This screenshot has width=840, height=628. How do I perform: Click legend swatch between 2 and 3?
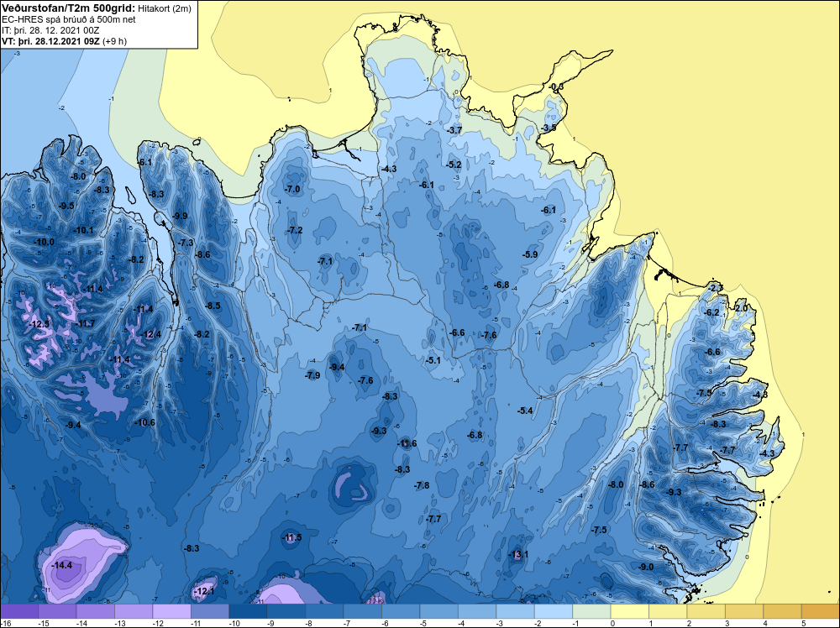(706, 611)
